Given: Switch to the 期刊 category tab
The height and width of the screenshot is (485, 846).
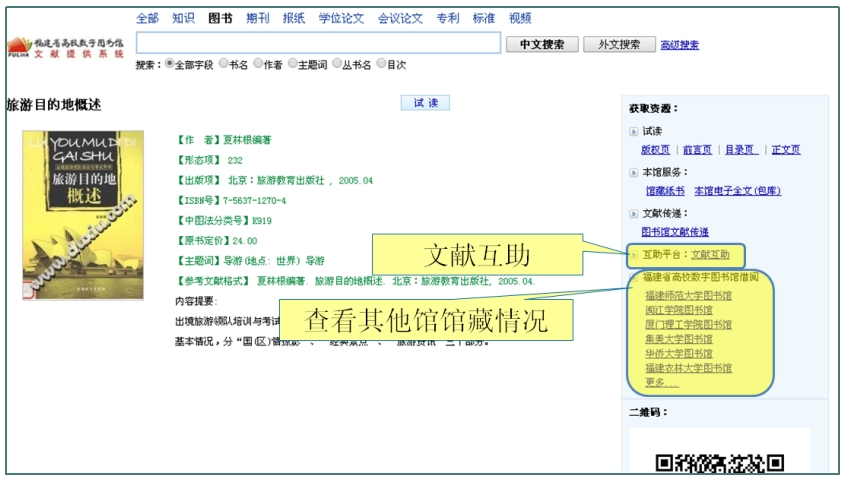Looking at the screenshot, I should [258, 18].
